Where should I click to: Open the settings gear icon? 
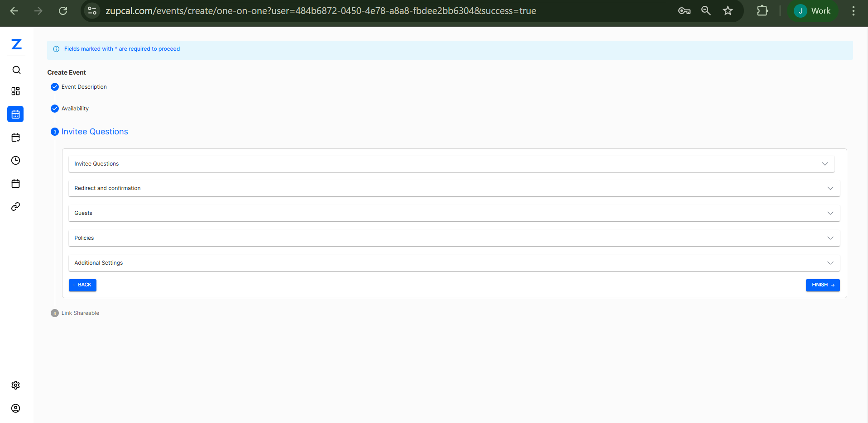click(x=16, y=385)
